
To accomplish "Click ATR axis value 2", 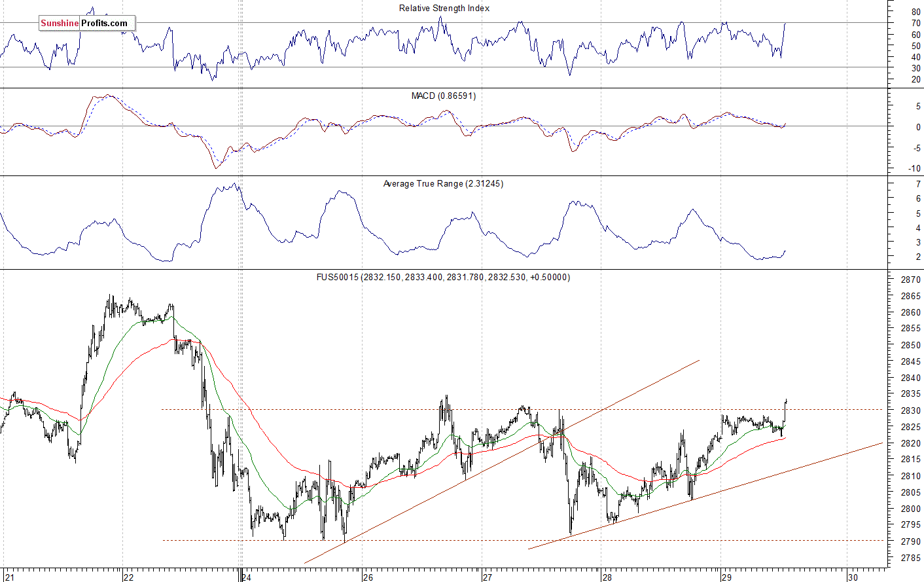I will click(x=918, y=257).
